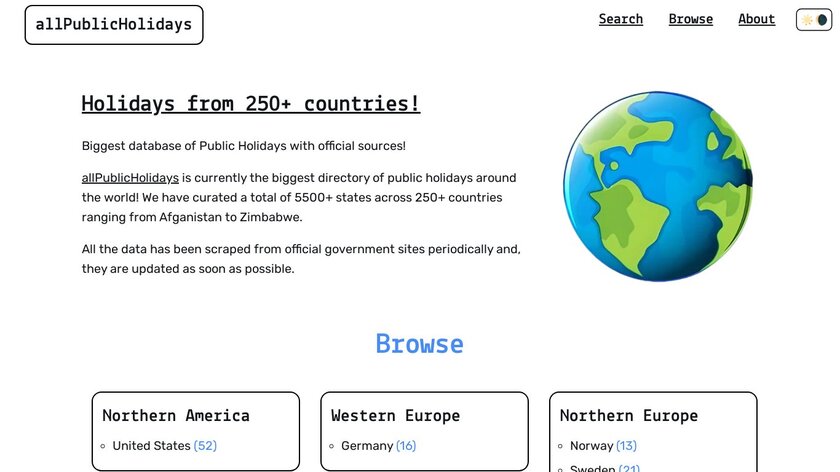Click 'Biggest database of Public Holidays' tagline
This screenshot has width=840, height=472.
point(244,146)
